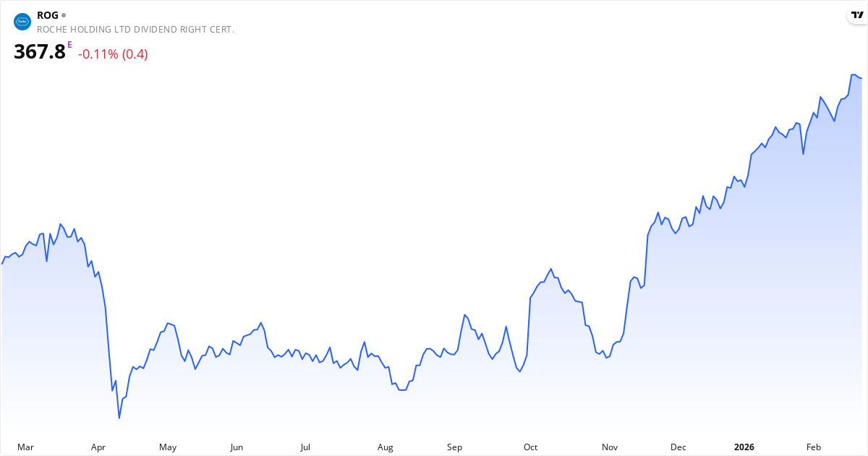This screenshot has width=868, height=456.
Task: Open the ROG ticker symbol link
Action: [47, 15]
